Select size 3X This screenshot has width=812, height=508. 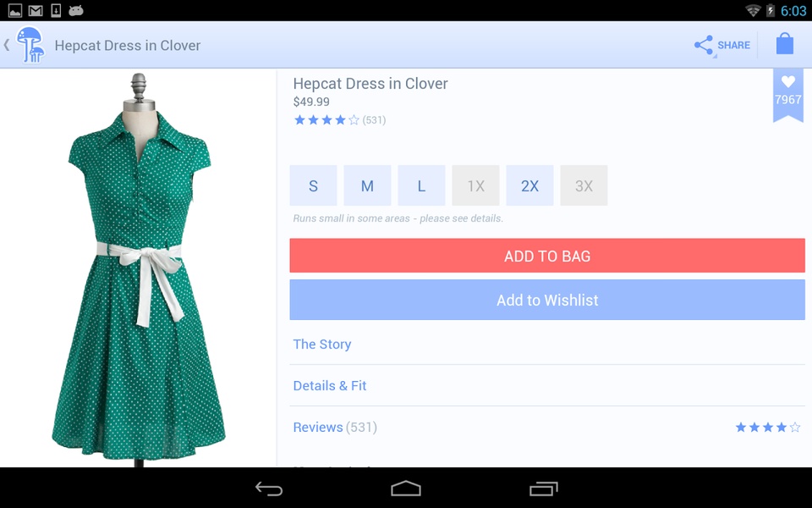[x=584, y=185]
